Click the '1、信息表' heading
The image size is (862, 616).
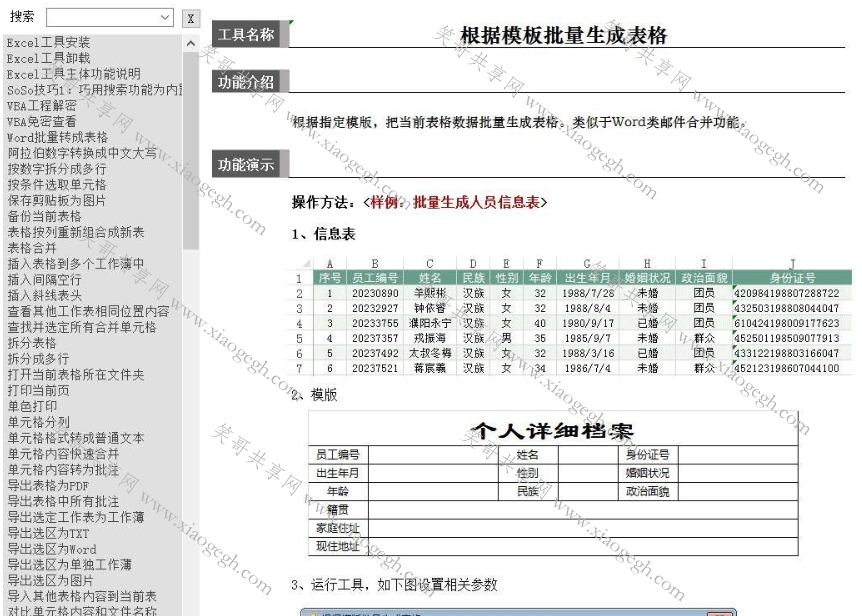(323, 235)
